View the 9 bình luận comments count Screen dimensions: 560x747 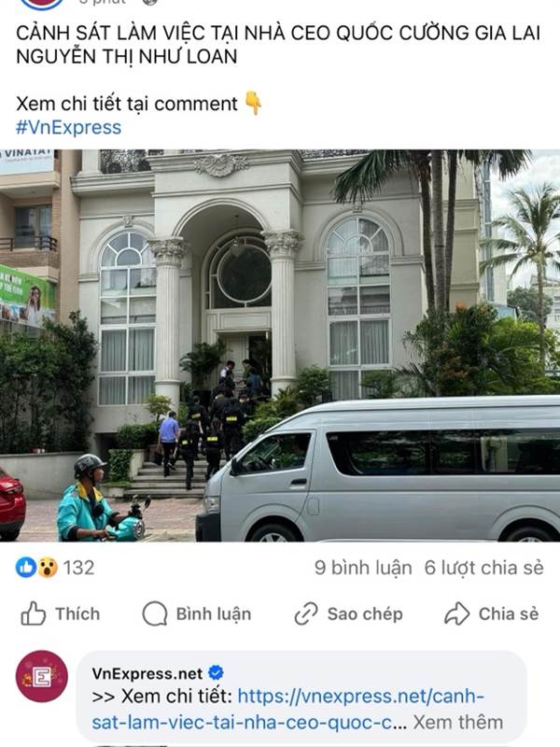pos(363,568)
